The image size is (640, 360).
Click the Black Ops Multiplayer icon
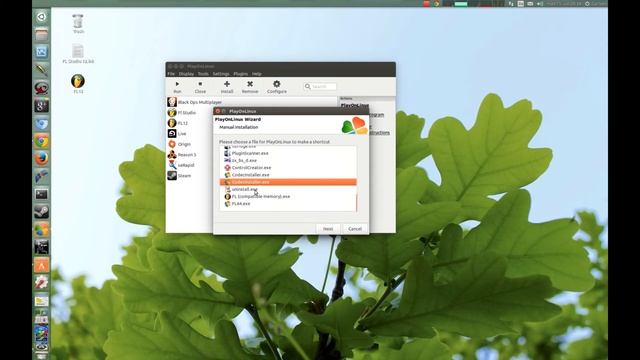pyautogui.click(x=172, y=102)
